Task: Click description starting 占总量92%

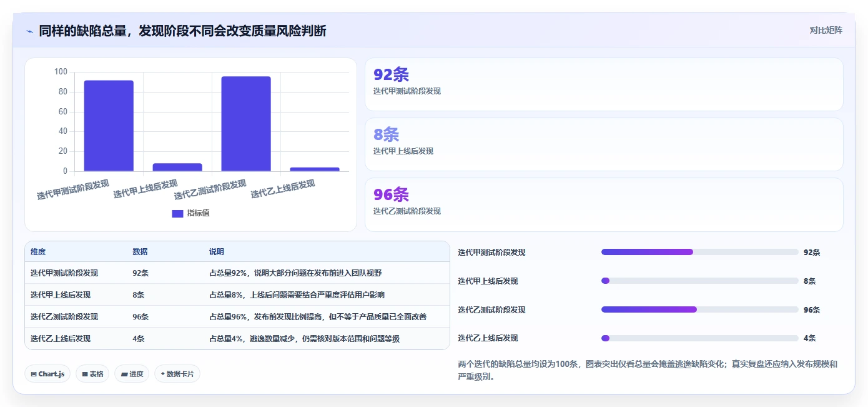Action: 295,273
